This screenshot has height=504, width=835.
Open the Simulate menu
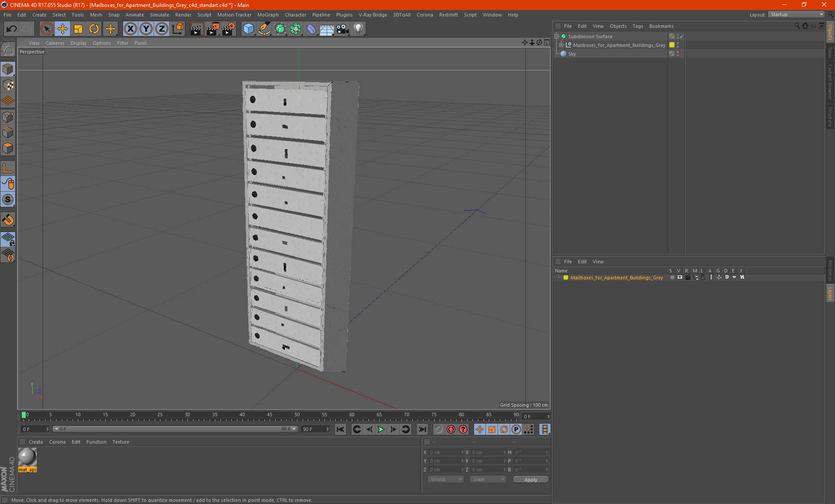coord(160,15)
